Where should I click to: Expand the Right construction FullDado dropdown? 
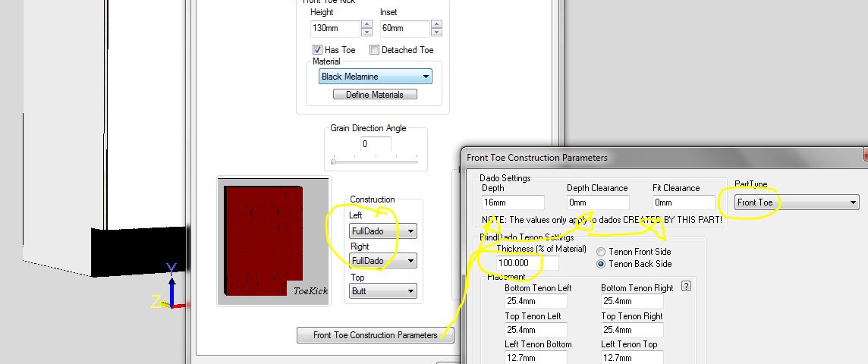(x=410, y=261)
